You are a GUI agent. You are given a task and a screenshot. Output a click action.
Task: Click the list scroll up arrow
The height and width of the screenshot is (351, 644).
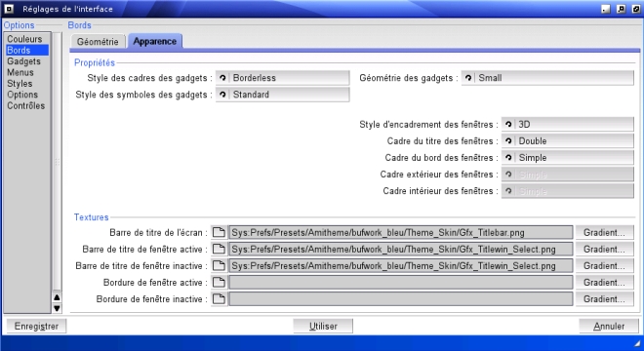58,297
